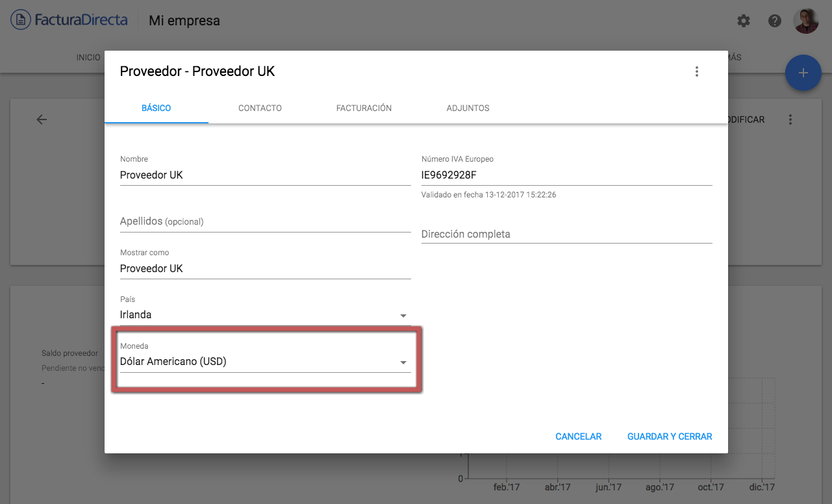Click the FacturaDirecta logo
832x504 pixels.
(69, 20)
